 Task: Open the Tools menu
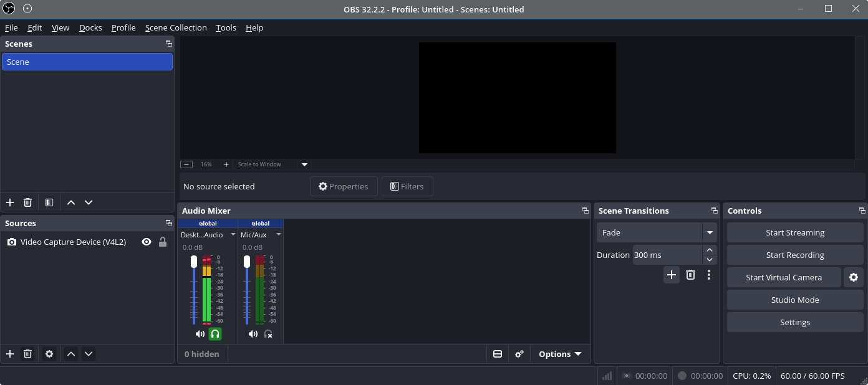coord(226,27)
